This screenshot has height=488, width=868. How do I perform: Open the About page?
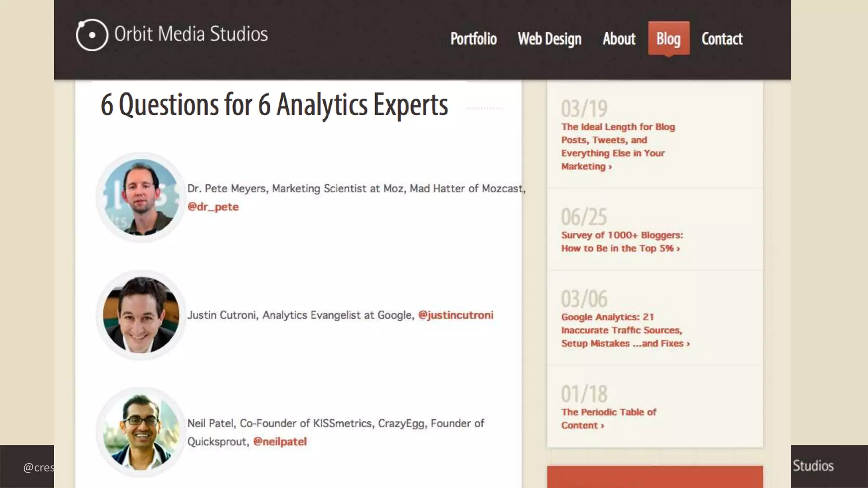click(x=619, y=39)
